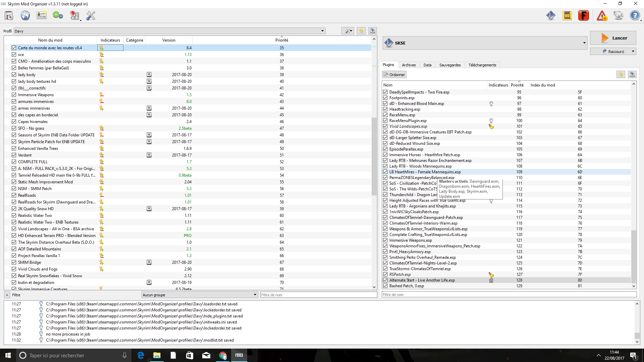Click the Ordonner sort button
Image resolution: width=644 pixels, height=362 pixels.
pyautogui.click(x=394, y=74)
